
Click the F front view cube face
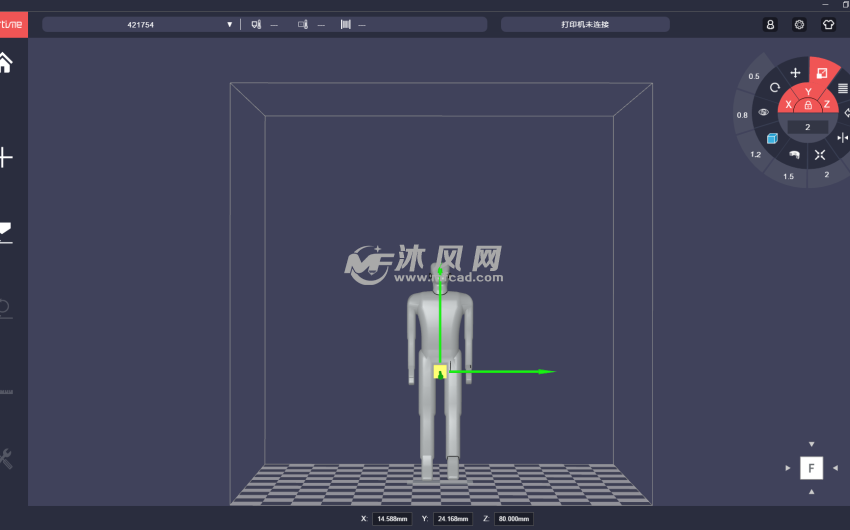[811, 468]
